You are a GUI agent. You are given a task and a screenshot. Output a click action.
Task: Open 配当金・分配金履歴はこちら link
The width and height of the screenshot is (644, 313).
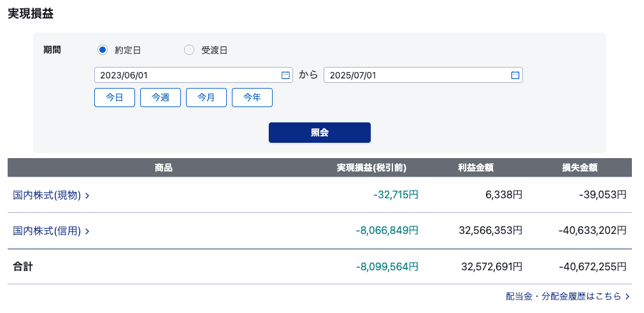tap(564, 296)
